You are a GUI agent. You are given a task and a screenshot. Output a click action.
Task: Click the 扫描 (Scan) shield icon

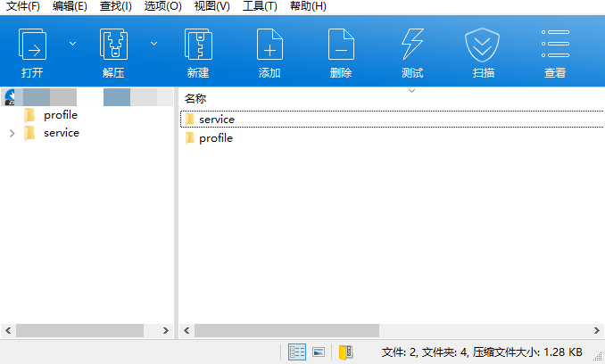(x=482, y=45)
